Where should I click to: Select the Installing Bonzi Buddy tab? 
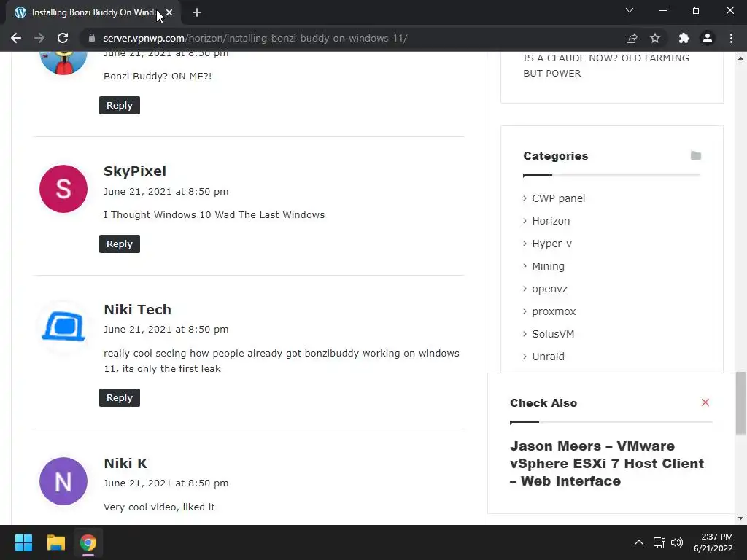(x=93, y=12)
